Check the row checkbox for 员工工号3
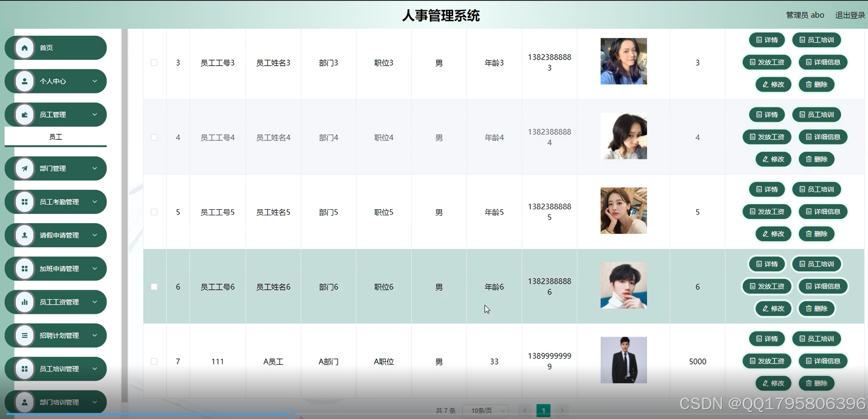Image resolution: width=868 pixels, height=419 pixels. 154,62
